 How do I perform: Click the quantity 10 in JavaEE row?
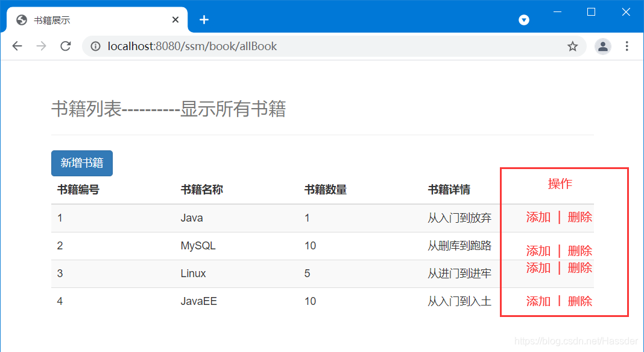click(x=310, y=301)
